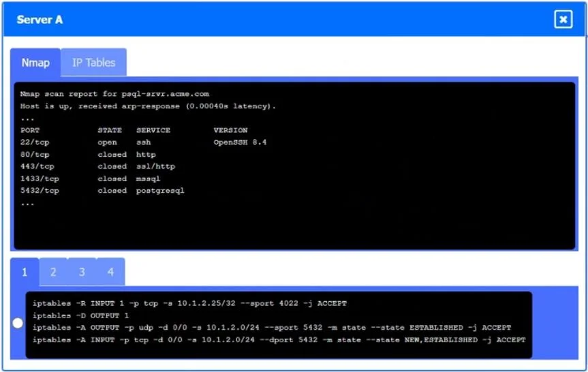The image size is (588, 372).
Task: Click the VERSION column header
Action: tap(230, 130)
